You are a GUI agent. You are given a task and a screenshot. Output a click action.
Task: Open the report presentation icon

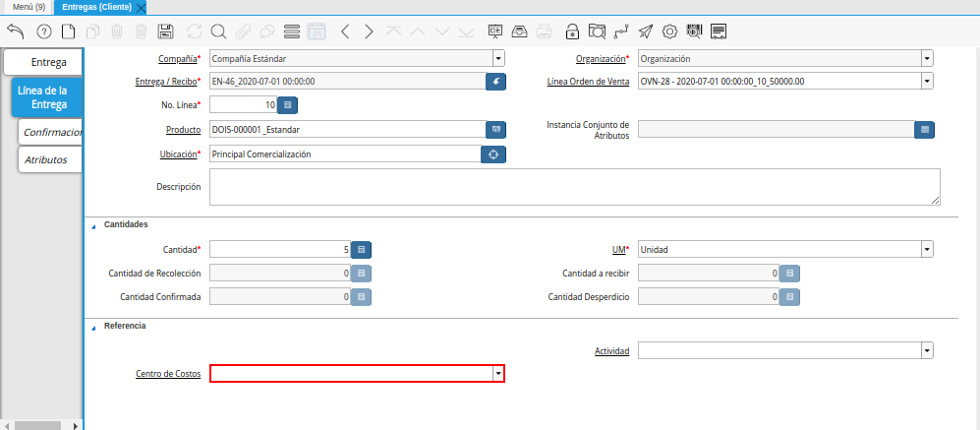tap(495, 31)
